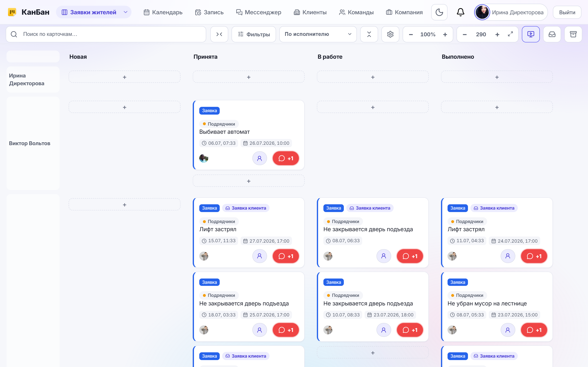Collapse rows vertical arrows icon

click(x=369, y=34)
